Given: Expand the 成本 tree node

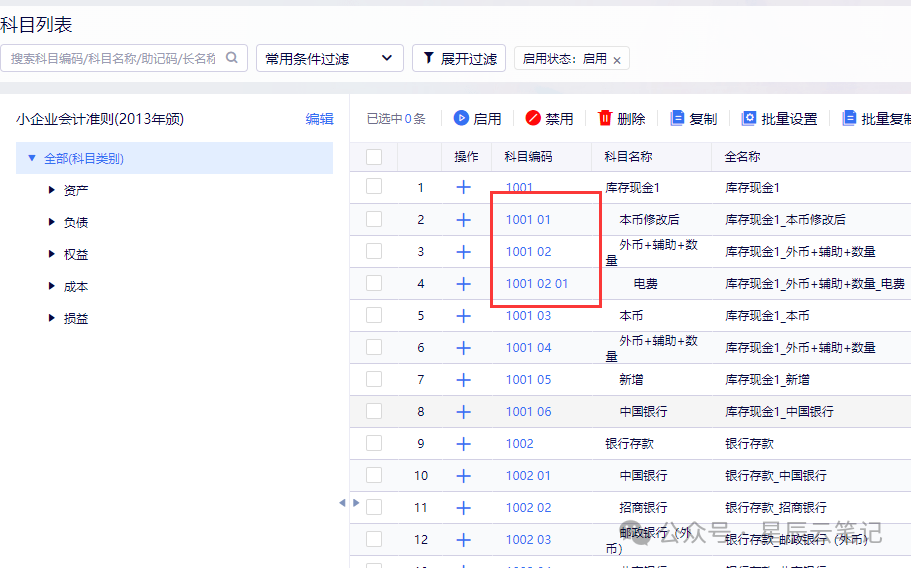Looking at the screenshot, I should coord(51,286).
